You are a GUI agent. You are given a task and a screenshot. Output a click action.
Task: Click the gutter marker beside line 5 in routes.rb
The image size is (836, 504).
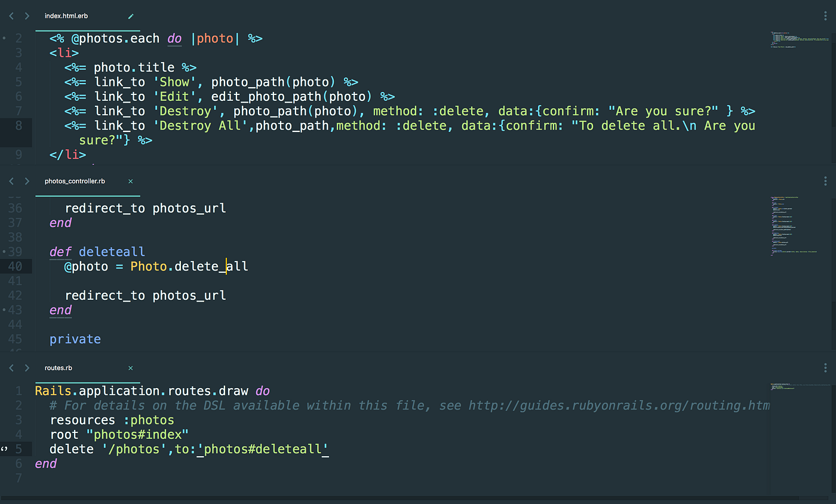pyautogui.click(x=4, y=448)
